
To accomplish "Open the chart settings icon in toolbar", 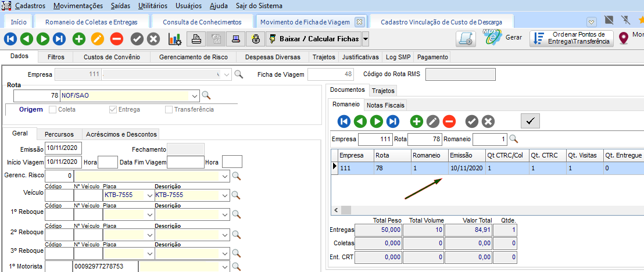I will [x=174, y=39].
